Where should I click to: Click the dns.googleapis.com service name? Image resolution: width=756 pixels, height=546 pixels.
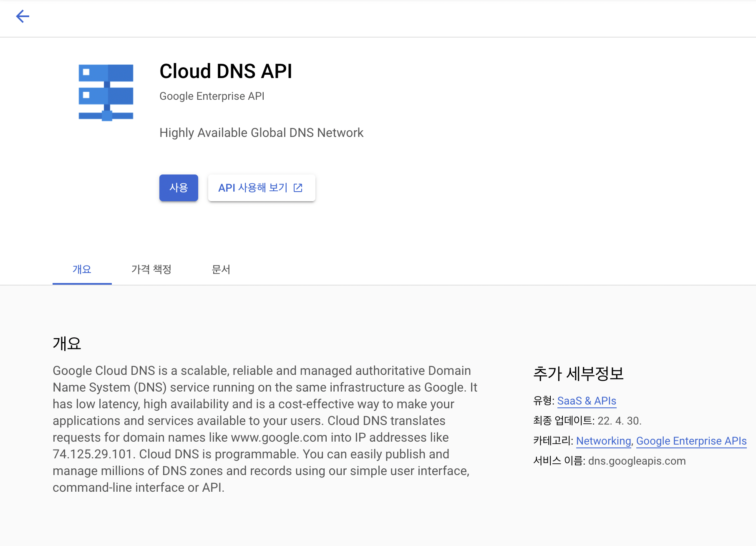(x=637, y=461)
